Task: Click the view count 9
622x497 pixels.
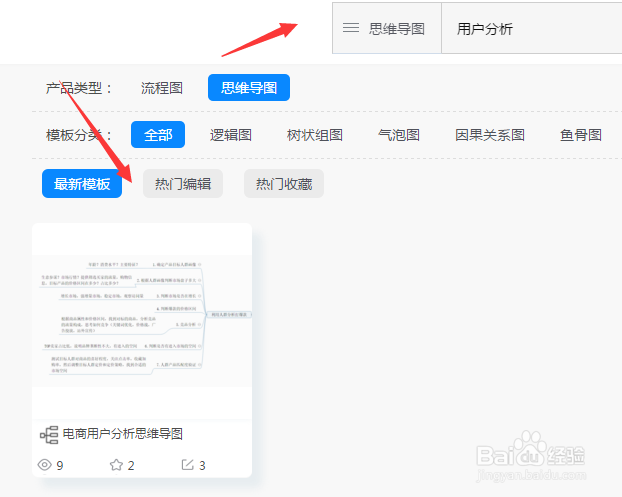Action: 60,465
